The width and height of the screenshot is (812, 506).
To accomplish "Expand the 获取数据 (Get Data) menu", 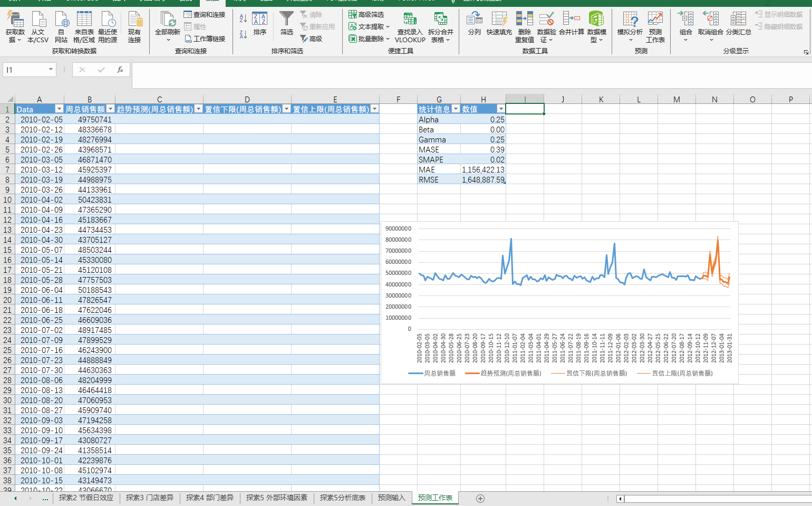I will 15,27.
